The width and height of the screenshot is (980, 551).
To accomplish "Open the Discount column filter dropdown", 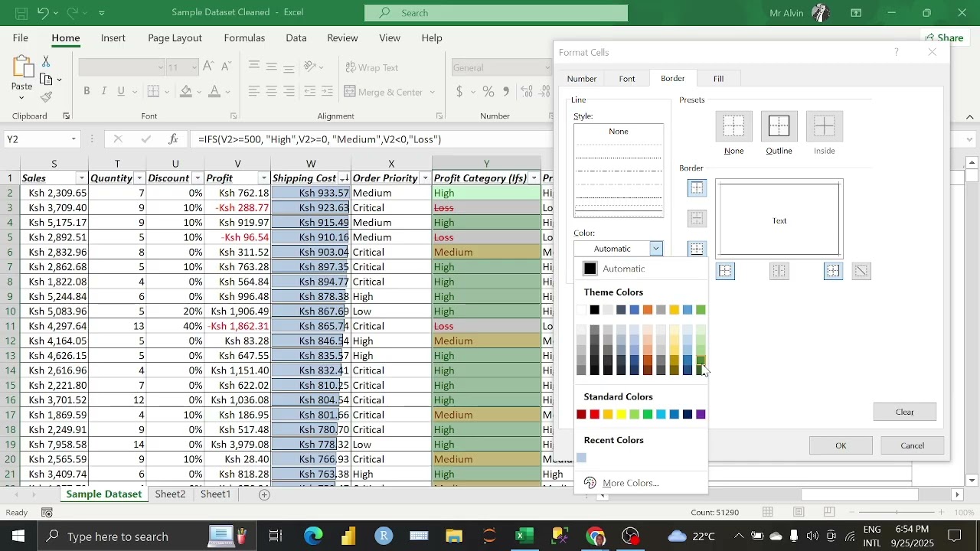I will (198, 178).
